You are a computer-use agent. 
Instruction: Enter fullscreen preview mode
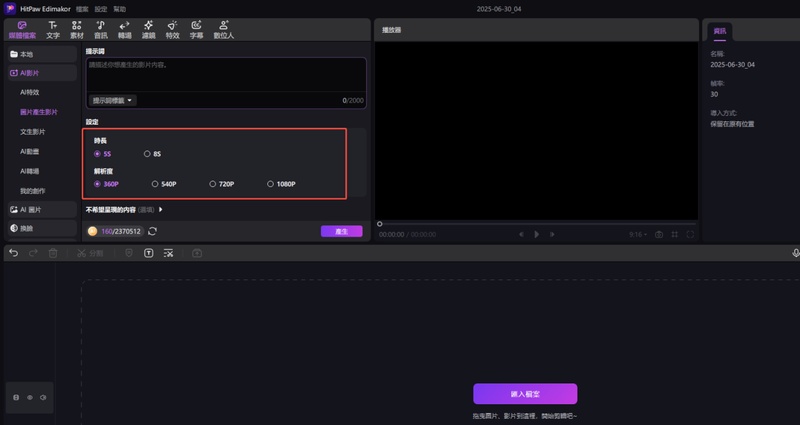(x=690, y=234)
